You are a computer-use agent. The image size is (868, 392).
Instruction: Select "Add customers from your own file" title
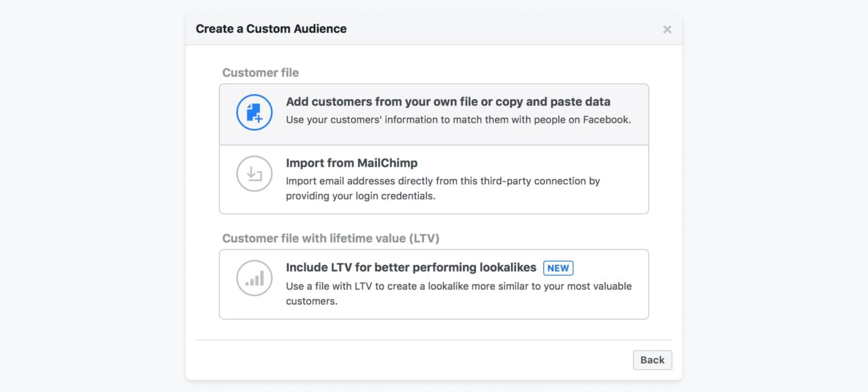pyautogui.click(x=448, y=102)
